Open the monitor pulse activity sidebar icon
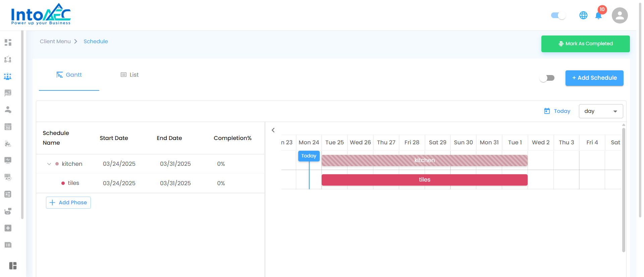Viewport: 644px width, 277px height. pos(8,160)
